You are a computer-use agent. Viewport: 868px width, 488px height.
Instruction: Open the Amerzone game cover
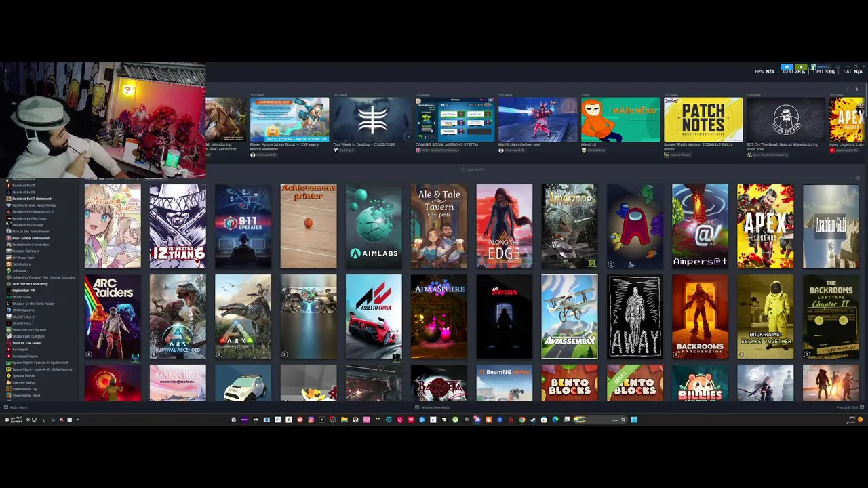coord(570,226)
